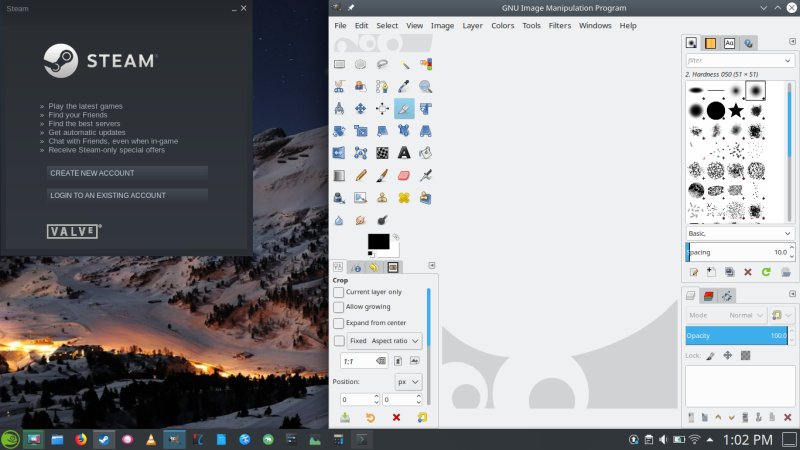Open the px position unit dropdown

(409, 382)
